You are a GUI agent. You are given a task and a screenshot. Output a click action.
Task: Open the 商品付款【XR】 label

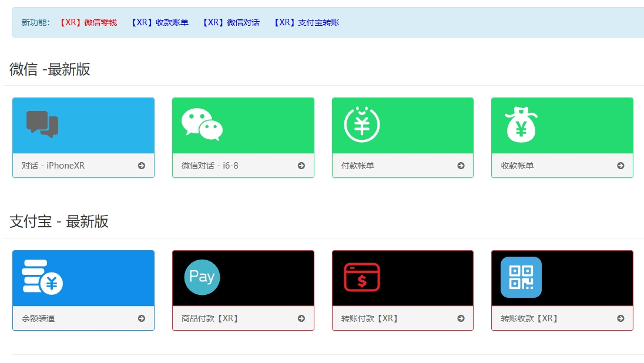pos(210,318)
